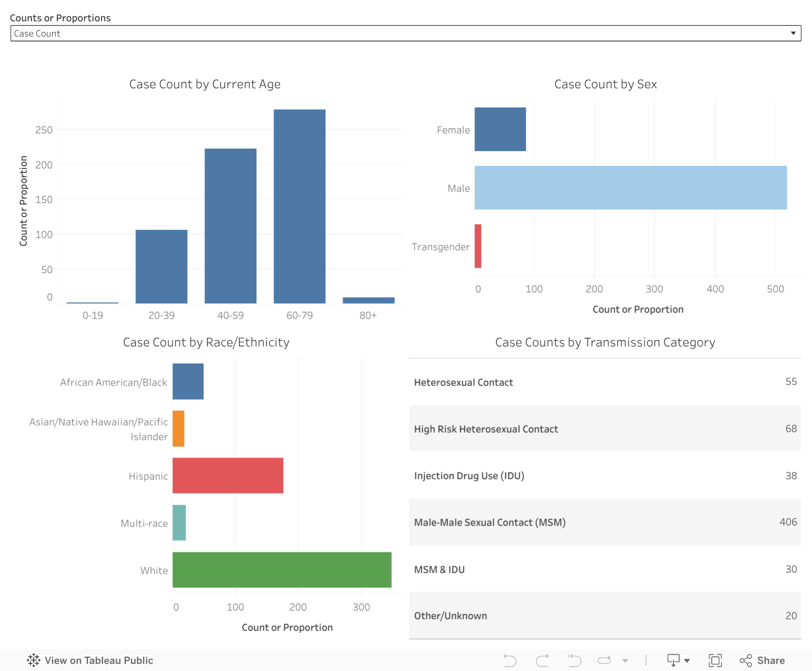Click the Redo arrow icon
Image resolution: width=812 pixels, height=671 pixels.
point(542,660)
